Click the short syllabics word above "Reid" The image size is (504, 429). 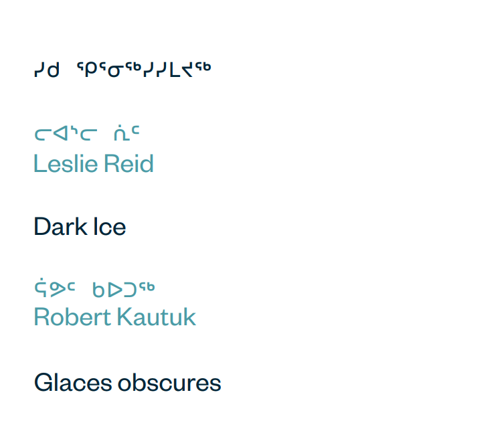(127, 134)
